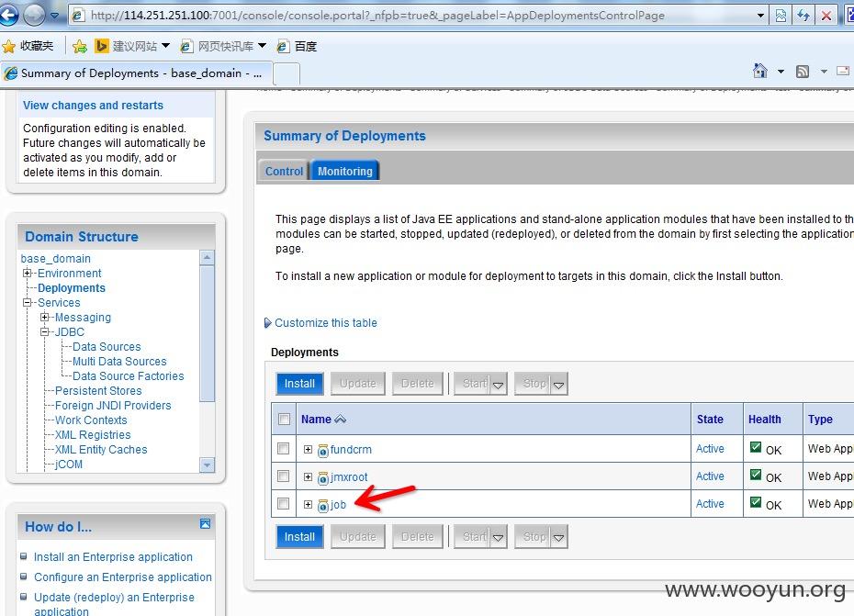Expand the Environment tree node
The height and width of the screenshot is (616, 854).
pyautogui.click(x=27, y=273)
